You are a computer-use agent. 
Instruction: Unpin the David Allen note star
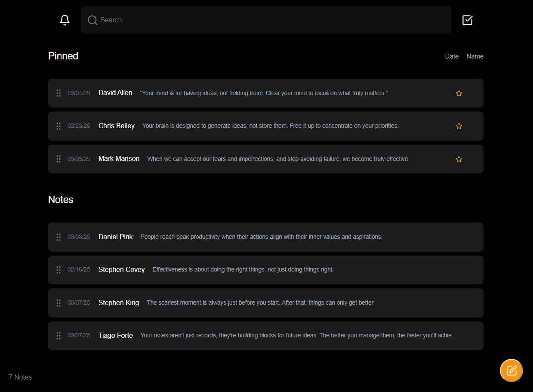point(459,93)
